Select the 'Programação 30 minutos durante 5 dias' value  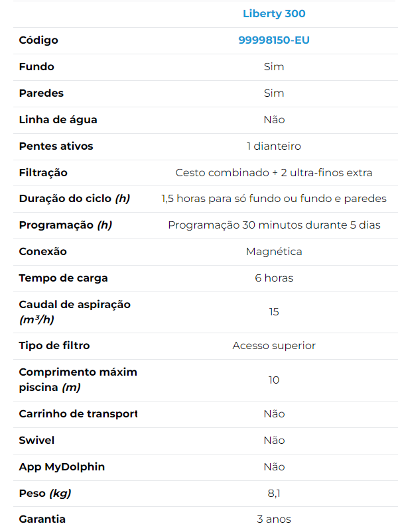click(274, 225)
